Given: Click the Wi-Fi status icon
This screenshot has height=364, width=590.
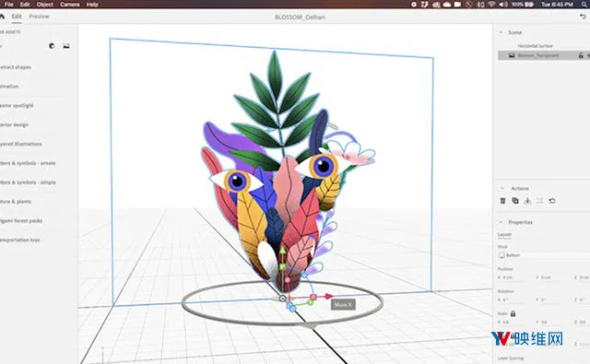Looking at the screenshot, I should pos(491,4).
